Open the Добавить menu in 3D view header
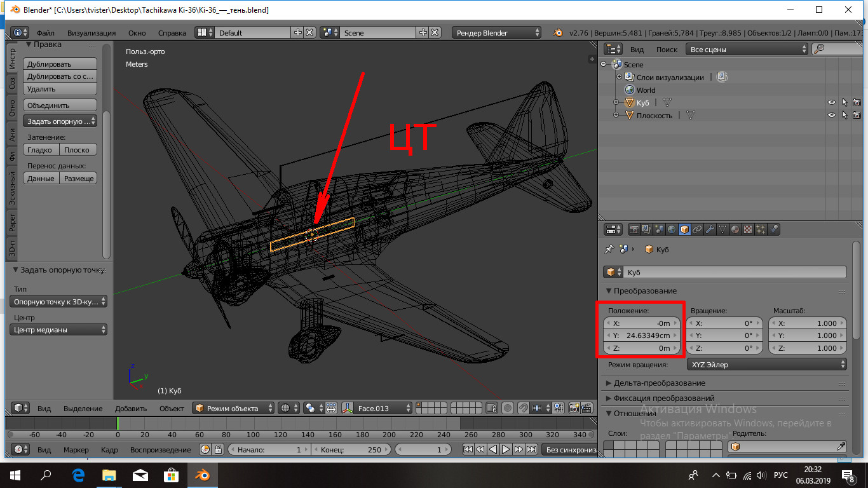The image size is (868, 488). tap(131, 409)
